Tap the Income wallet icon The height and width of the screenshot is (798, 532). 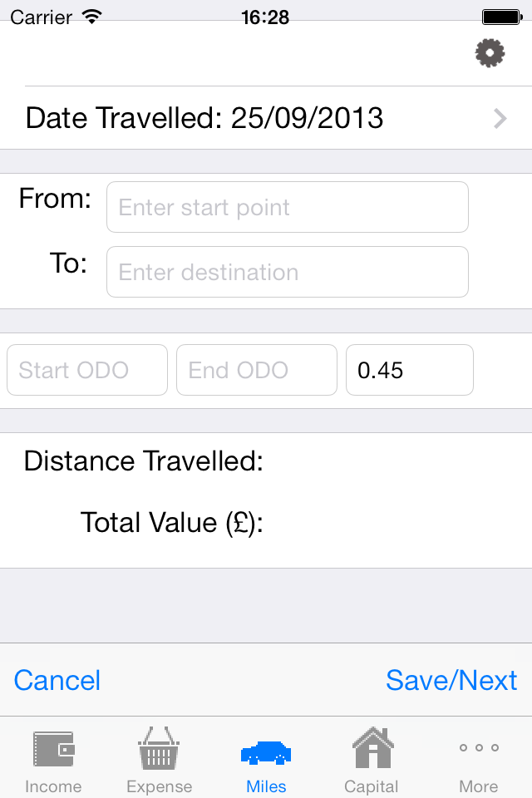point(54,749)
